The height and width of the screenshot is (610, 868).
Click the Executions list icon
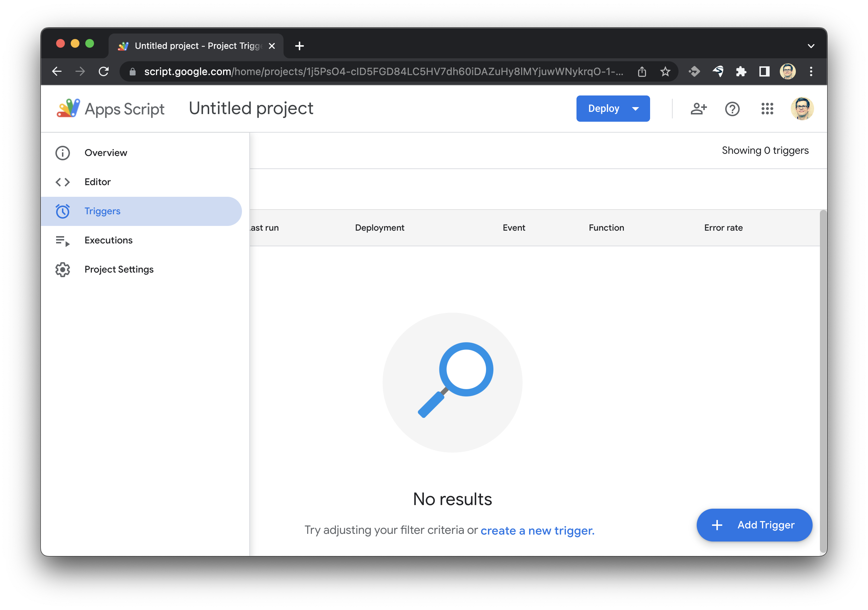[x=63, y=240]
